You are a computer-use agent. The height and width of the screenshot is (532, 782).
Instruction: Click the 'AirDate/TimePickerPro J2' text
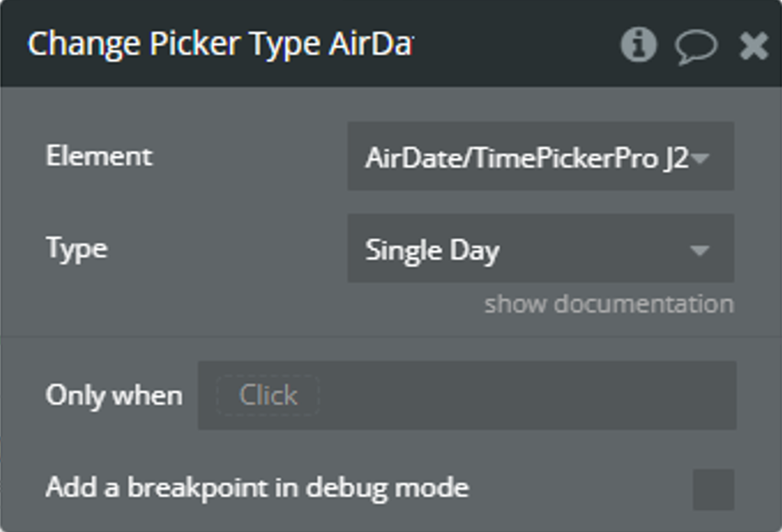pos(527,158)
